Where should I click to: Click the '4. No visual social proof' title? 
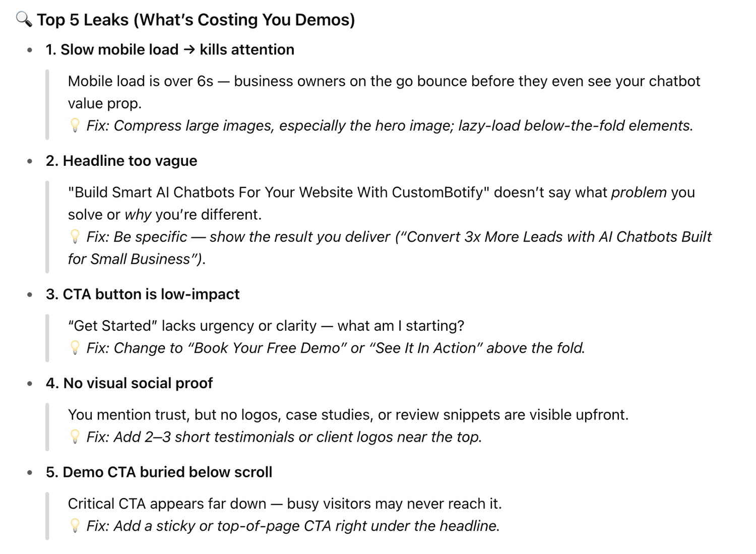129,383
